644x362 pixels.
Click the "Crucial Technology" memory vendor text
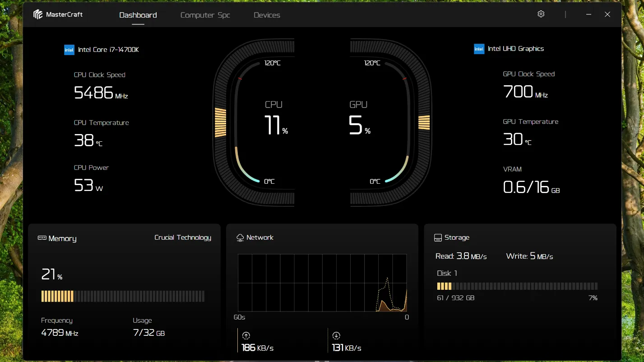tap(183, 237)
